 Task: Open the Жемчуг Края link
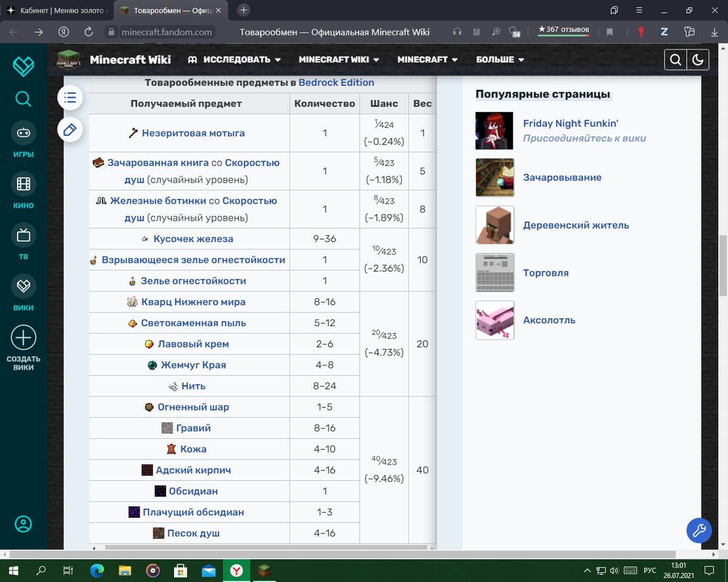(x=194, y=365)
